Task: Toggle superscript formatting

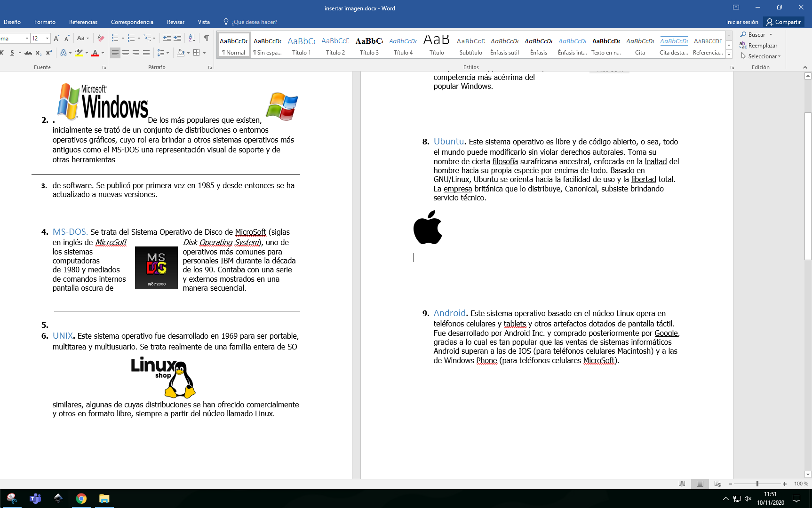Action: point(49,53)
